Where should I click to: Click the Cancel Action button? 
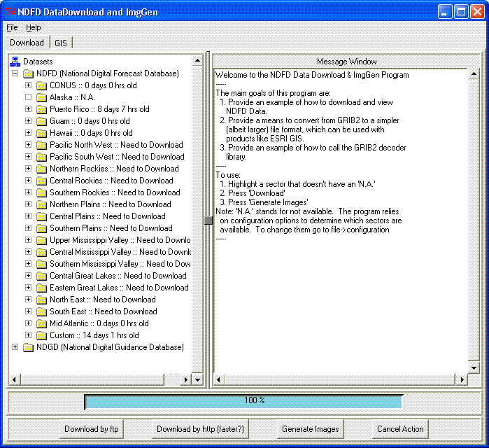pyautogui.click(x=400, y=429)
